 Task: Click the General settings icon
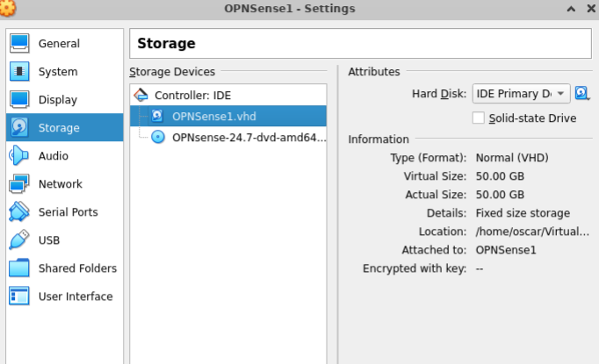19,44
